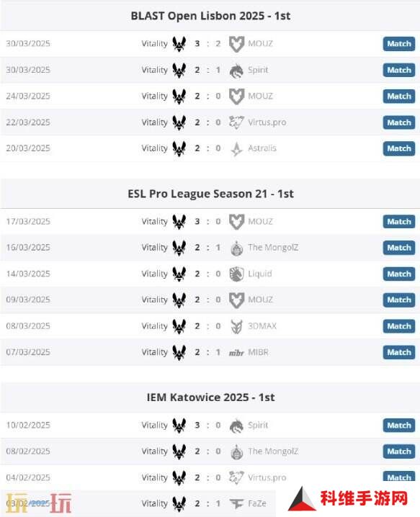Image resolution: width=420 pixels, height=517 pixels.
Task: Click the Astralis star logo
Action: pyautogui.click(x=236, y=149)
